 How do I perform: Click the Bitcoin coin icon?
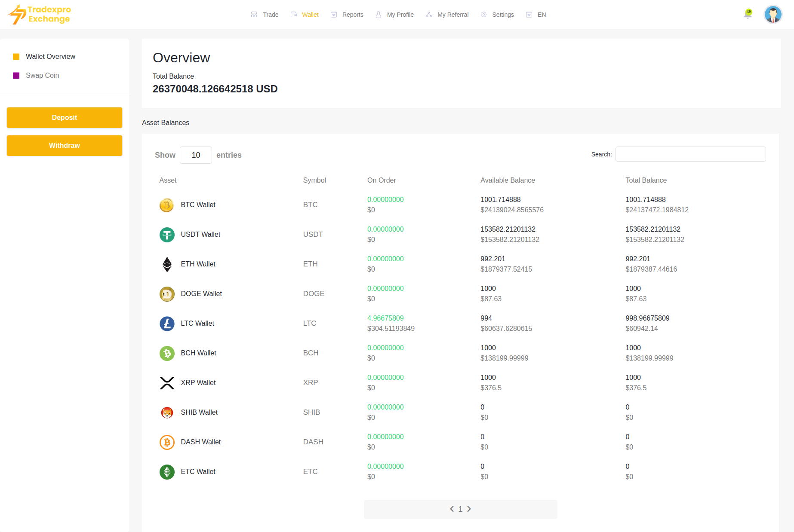click(167, 205)
